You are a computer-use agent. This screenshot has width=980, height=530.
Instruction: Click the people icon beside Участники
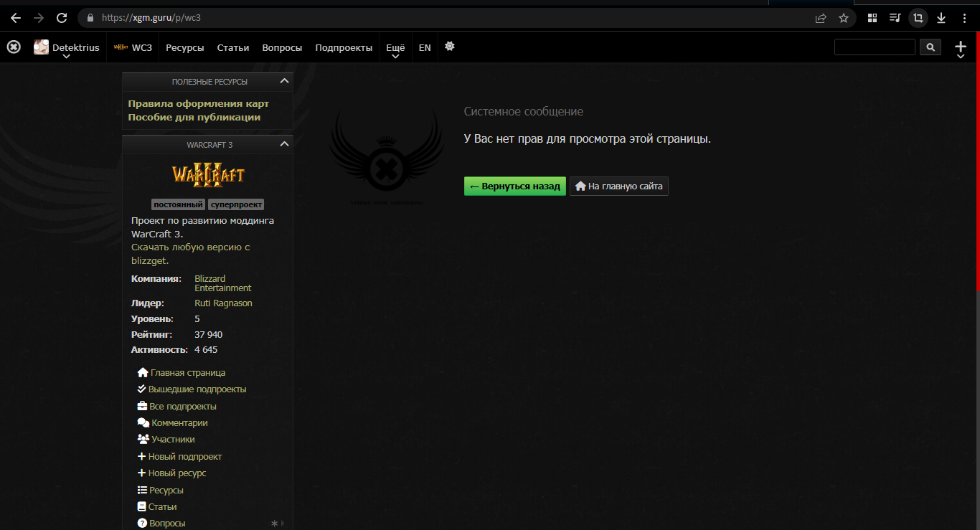point(143,440)
